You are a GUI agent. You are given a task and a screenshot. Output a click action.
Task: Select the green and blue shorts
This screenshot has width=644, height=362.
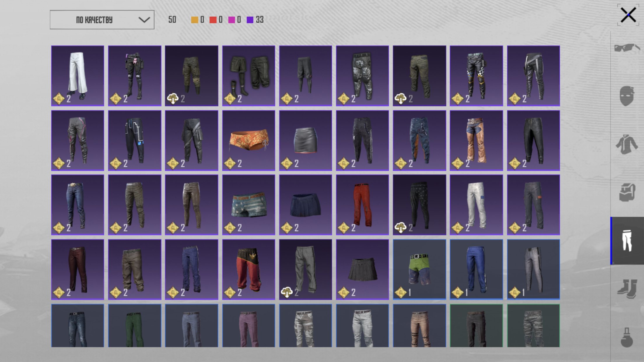pyautogui.click(x=419, y=270)
